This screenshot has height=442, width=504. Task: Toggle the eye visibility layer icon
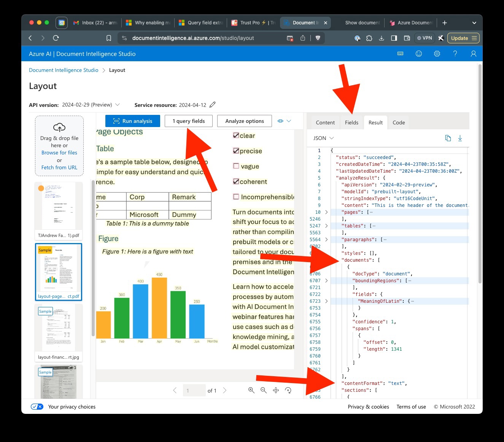(280, 121)
